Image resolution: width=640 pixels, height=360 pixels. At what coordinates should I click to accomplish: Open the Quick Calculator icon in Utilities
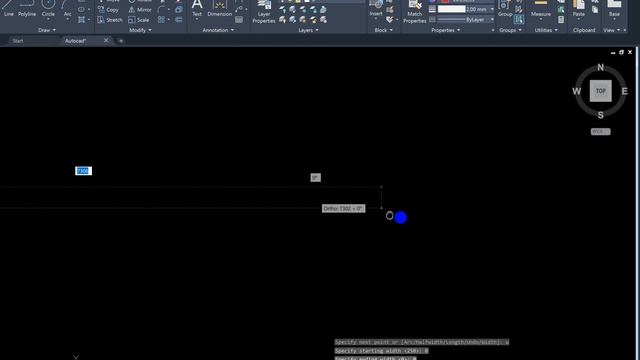[561, 20]
